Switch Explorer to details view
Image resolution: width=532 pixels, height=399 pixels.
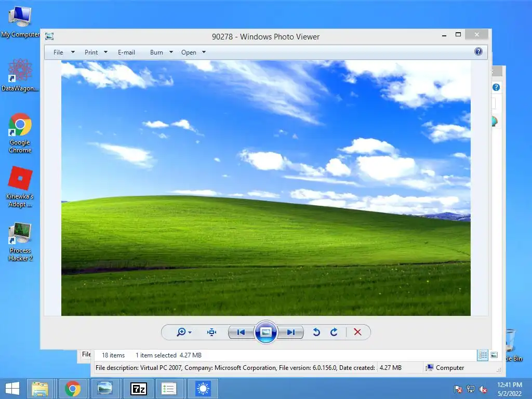pos(483,355)
